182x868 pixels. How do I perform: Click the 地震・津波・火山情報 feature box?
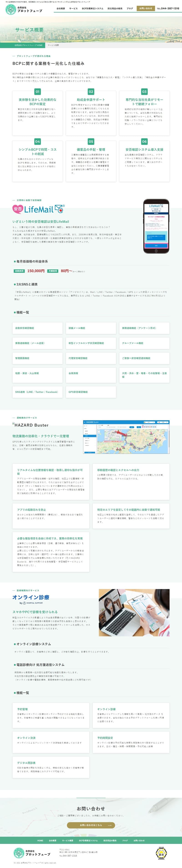tap(37, 375)
